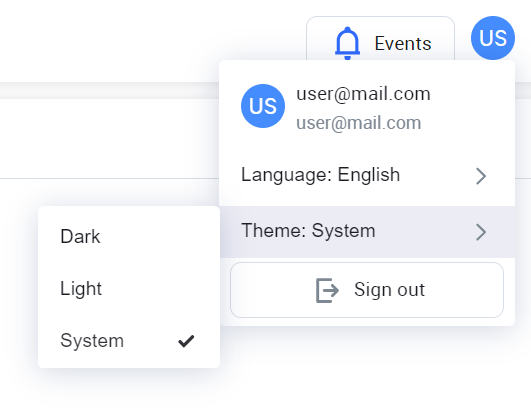Click the Sign out button
Screen dimensions: 531x417
pos(367,290)
